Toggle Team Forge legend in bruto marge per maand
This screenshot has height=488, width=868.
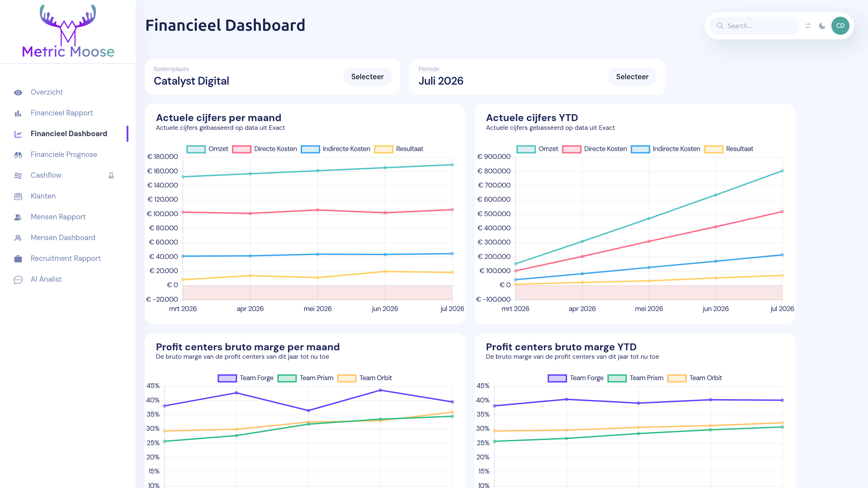pos(246,378)
